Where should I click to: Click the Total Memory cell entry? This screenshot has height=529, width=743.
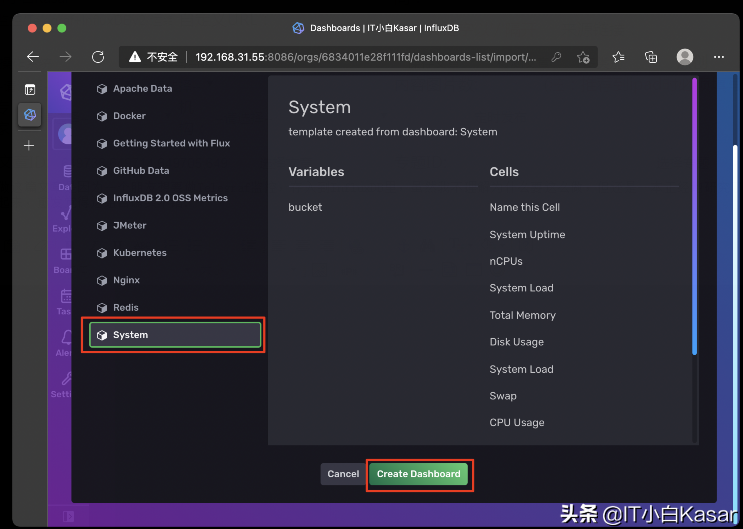(522, 315)
